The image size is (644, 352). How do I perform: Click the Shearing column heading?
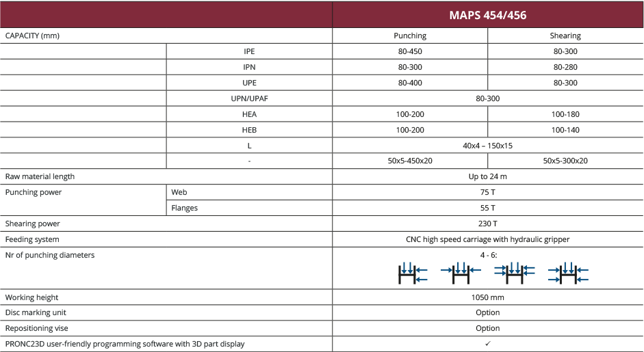[565, 36]
